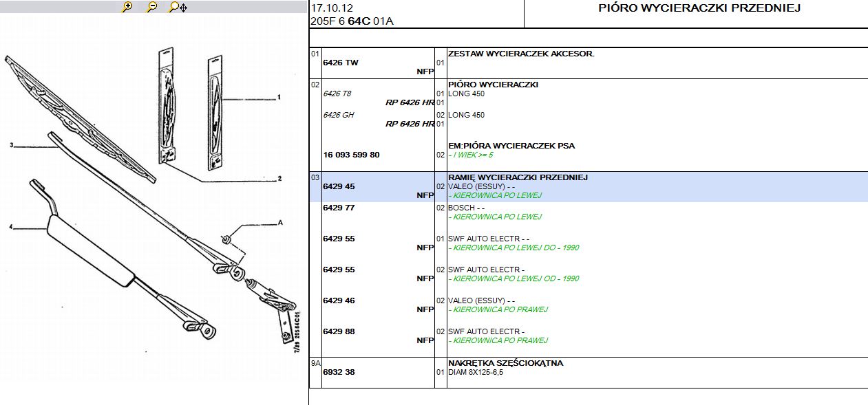Select part number 6426 T8
868x405 pixels.
pyautogui.click(x=337, y=94)
